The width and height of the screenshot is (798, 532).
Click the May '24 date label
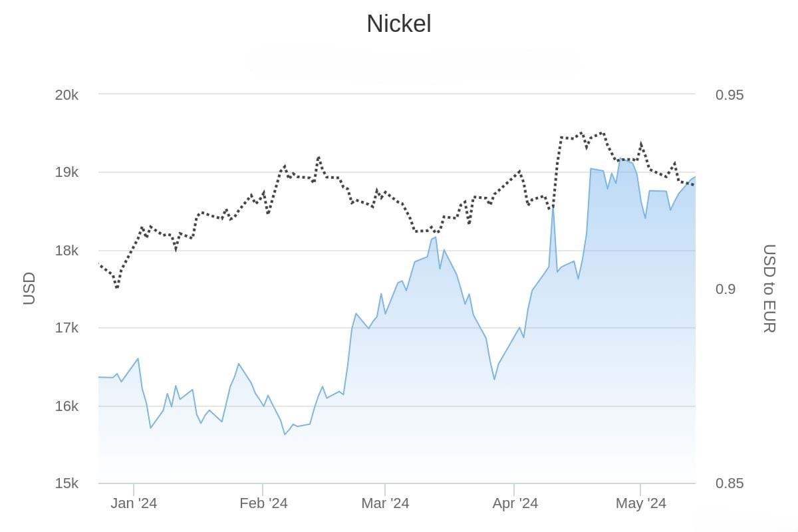coord(640,503)
